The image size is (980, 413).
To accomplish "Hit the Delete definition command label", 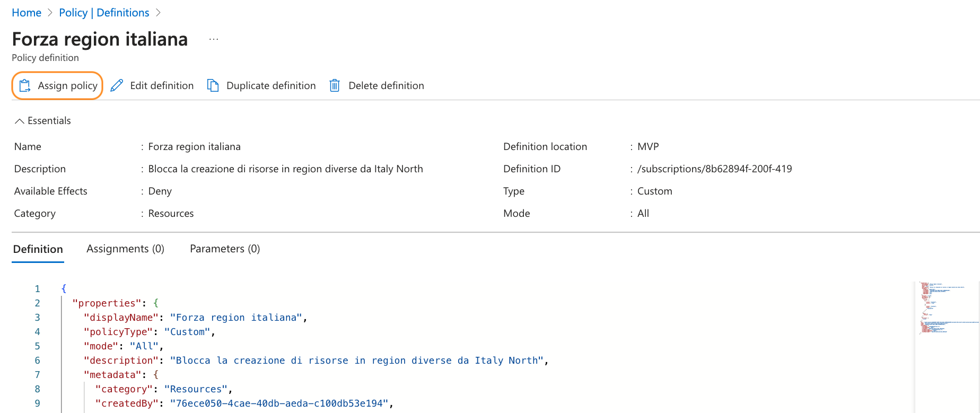I will (x=386, y=86).
